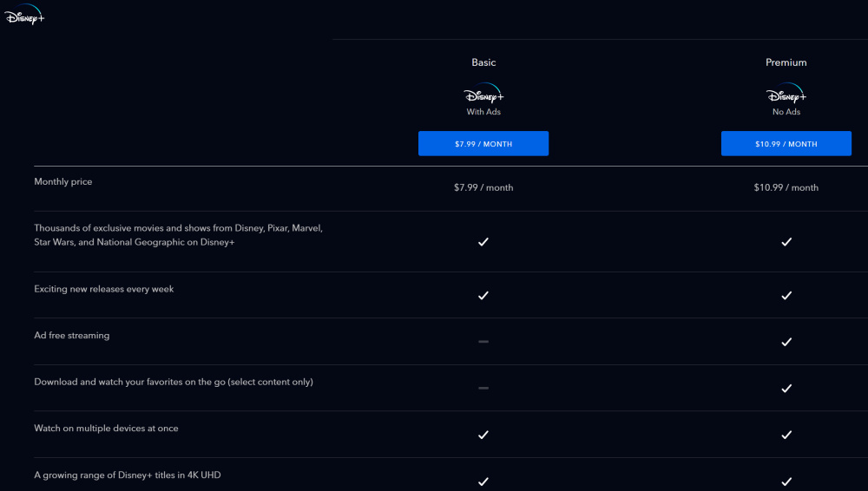The image size is (868, 491).
Task: Click Premium checkmark for 4K UHD row
Action: point(786,481)
